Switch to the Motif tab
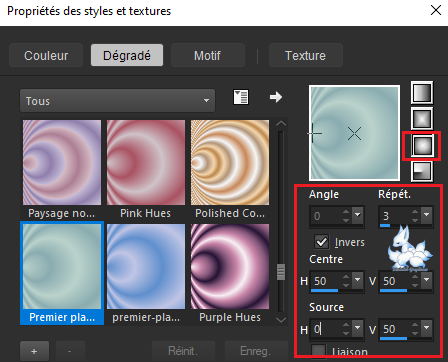Screen dimensions: 448x362 tap(208, 55)
